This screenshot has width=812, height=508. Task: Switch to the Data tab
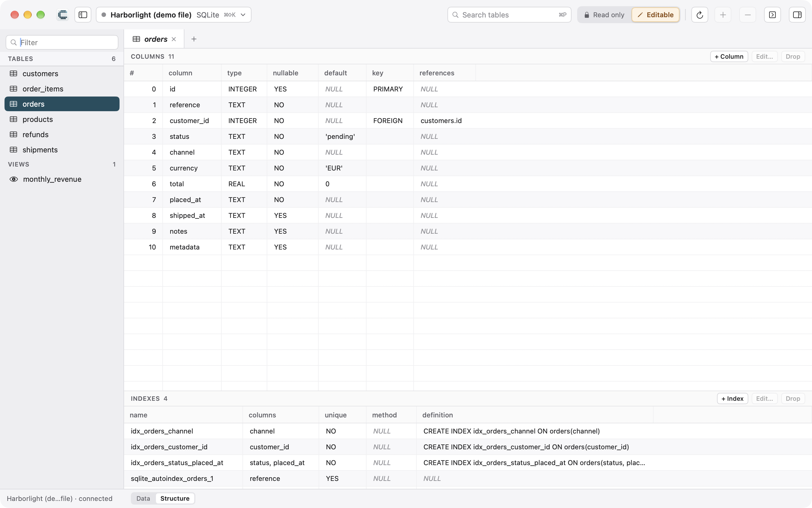click(x=143, y=498)
